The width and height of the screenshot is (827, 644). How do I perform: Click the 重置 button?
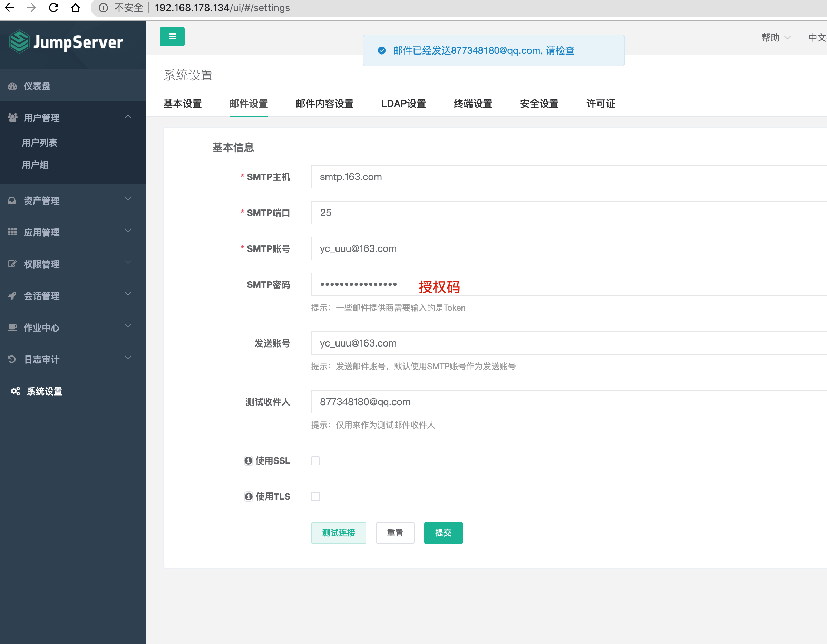click(395, 533)
